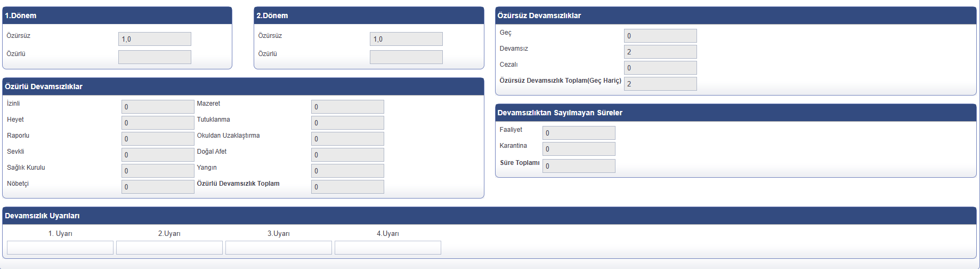Click the Devamsızlık Uyarıları panel header

[x=489, y=216]
